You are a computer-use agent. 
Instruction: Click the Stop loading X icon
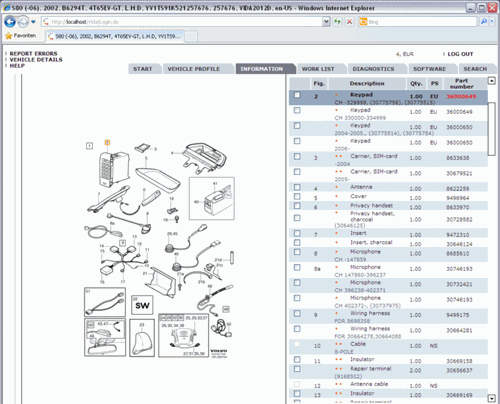(x=349, y=22)
